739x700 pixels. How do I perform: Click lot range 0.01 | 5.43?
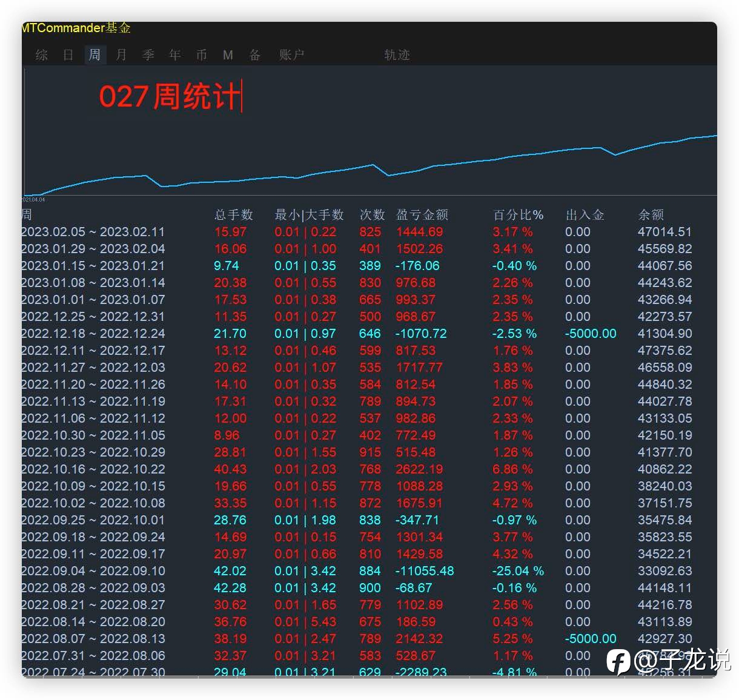click(305, 621)
